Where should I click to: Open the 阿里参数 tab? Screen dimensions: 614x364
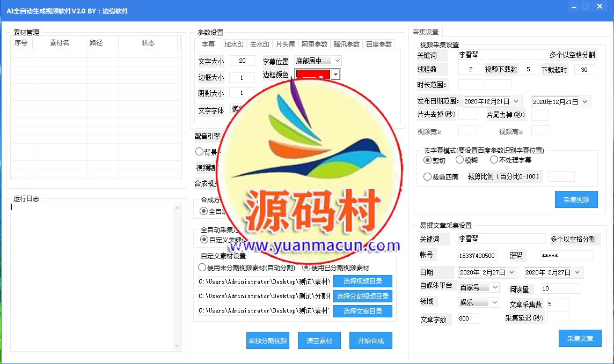point(314,44)
